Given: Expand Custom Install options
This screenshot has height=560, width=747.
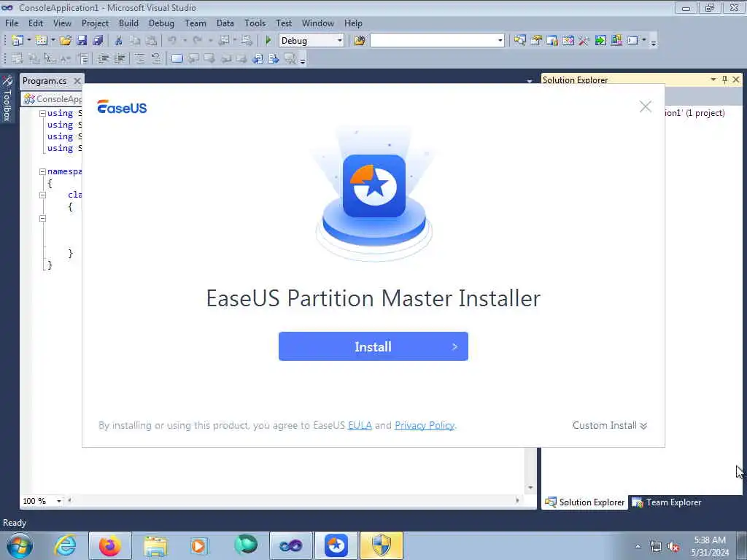Looking at the screenshot, I should (x=610, y=425).
